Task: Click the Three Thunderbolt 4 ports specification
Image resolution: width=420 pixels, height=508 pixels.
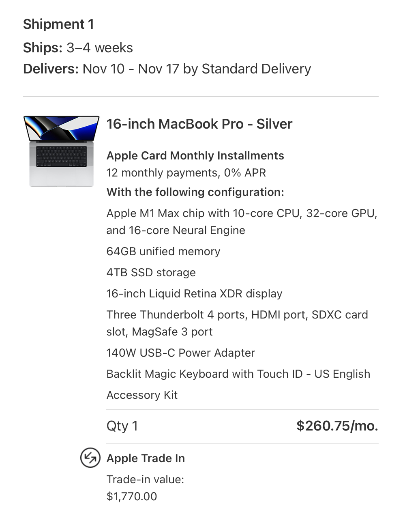Action: click(x=237, y=323)
